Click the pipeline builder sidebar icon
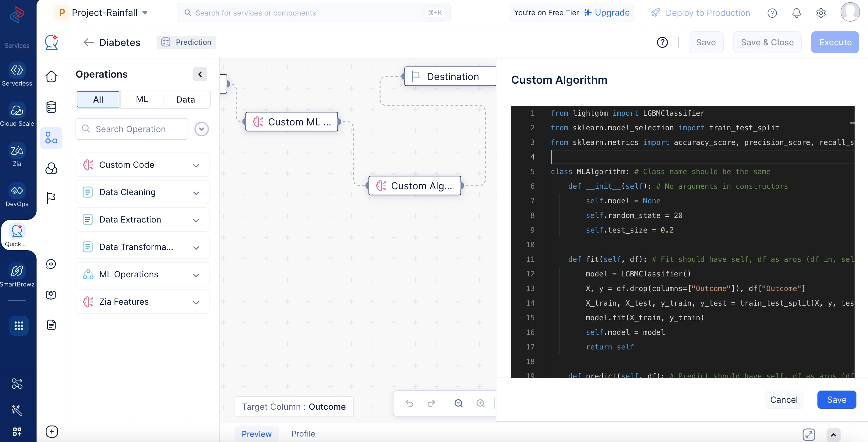The height and width of the screenshot is (442, 868). (x=51, y=138)
